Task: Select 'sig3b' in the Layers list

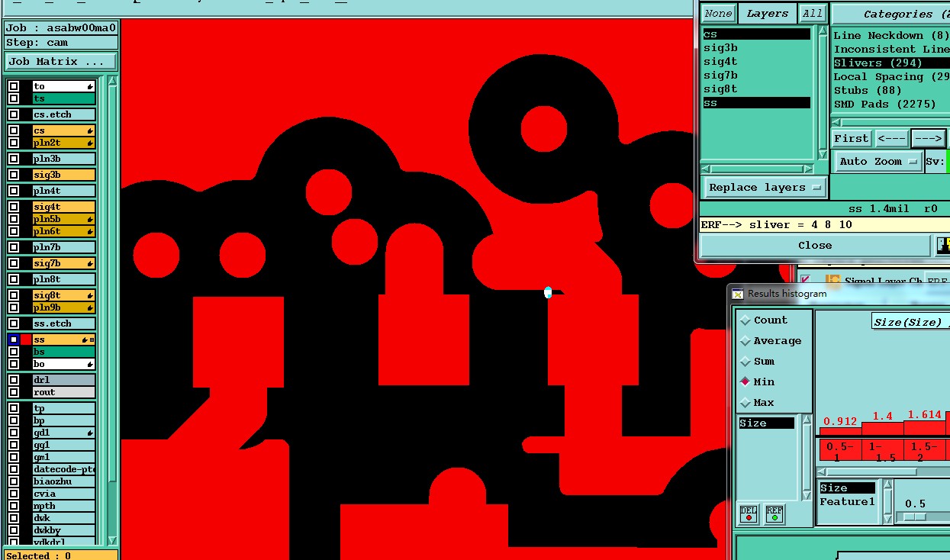Action: coord(756,48)
